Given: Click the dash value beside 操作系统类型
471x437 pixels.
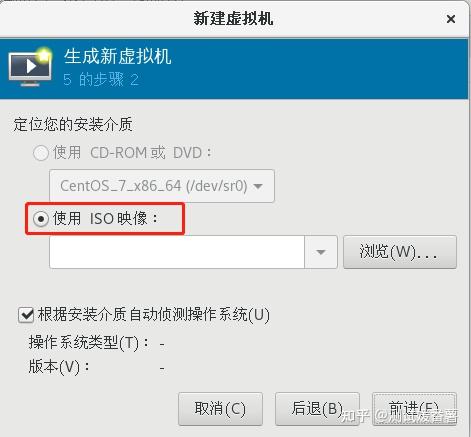Looking at the screenshot, I should [162, 344].
